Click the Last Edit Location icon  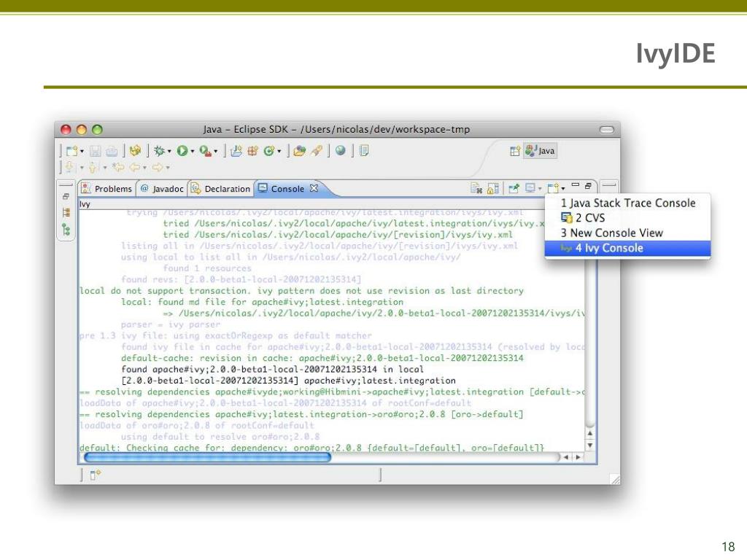[117, 167]
